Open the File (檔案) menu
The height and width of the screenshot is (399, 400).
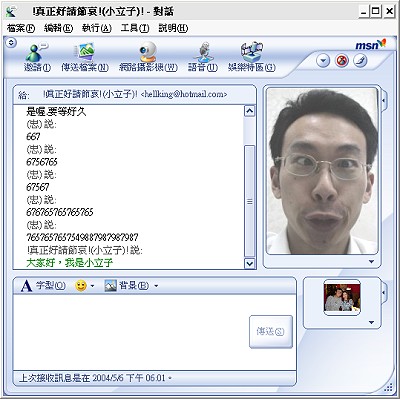[x=21, y=28]
